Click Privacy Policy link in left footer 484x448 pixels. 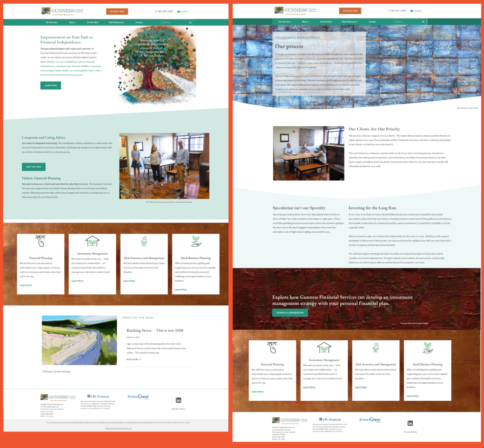coord(178,409)
